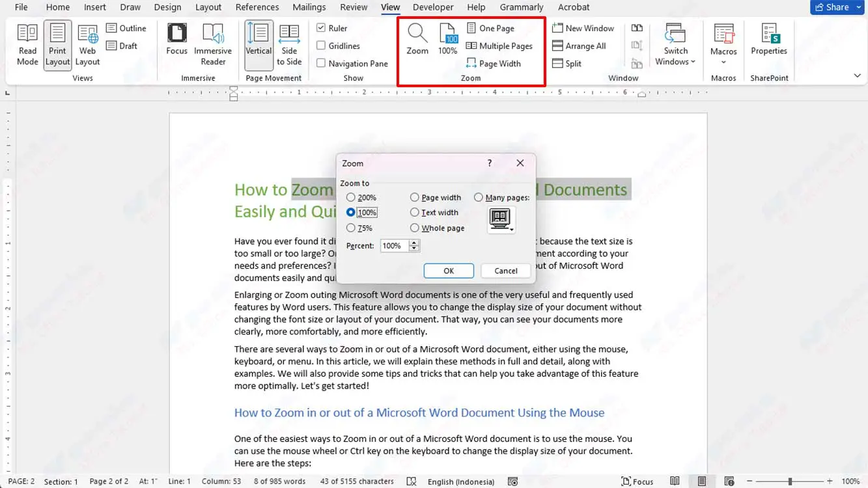
Task: Click English (Indonesia) language in status bar
Action: pyautogui.click(x=461, y=481)
